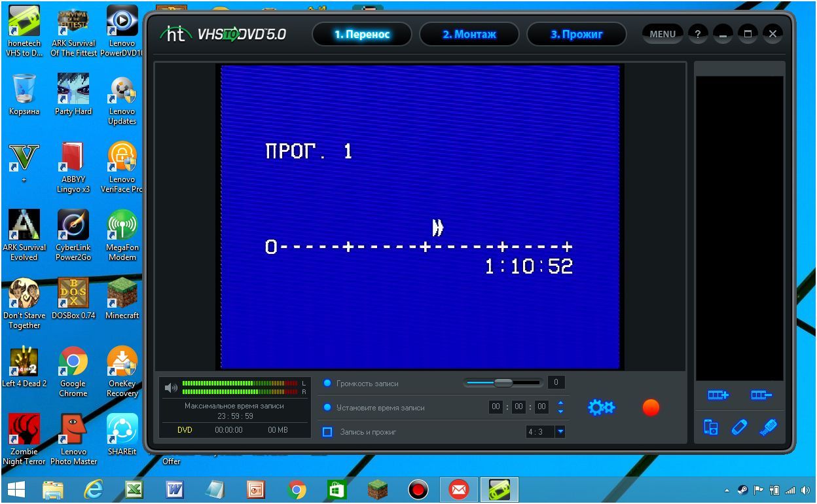The image size is (817, 504).
Task: Switch to the 3. Прожиг tab
Action: point(576,34)
